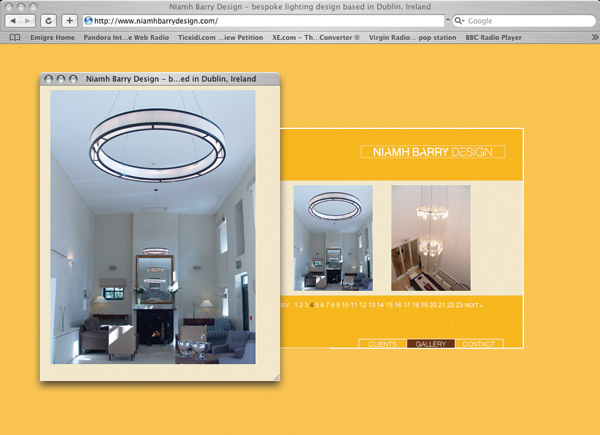Add bookmark with the plus button
600x435 pixels.
[69, 21]
